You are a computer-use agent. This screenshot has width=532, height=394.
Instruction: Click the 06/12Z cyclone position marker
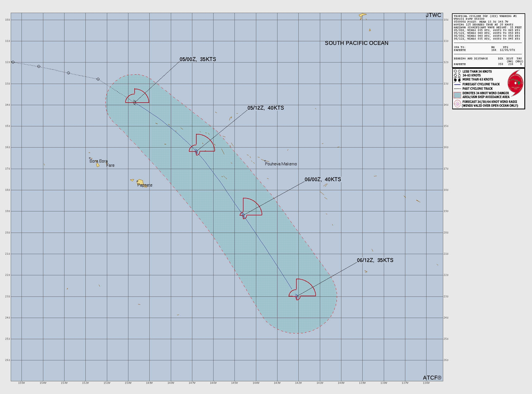point(296,296)
